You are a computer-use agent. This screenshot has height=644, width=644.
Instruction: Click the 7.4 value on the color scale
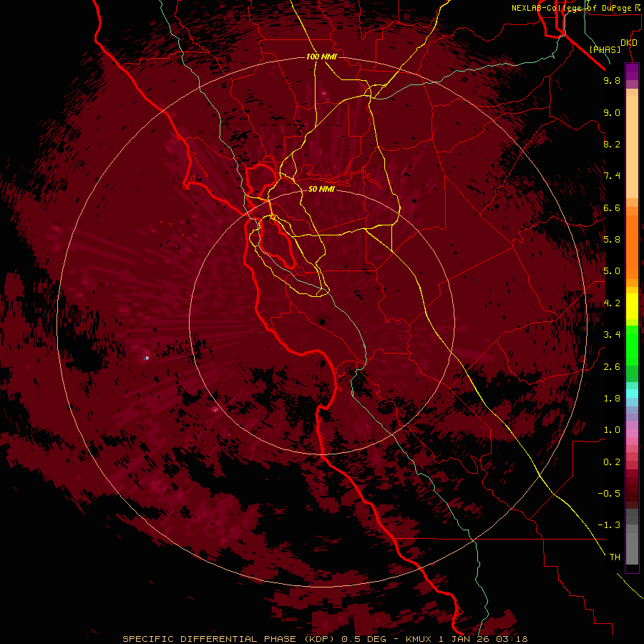click(612, 176)
